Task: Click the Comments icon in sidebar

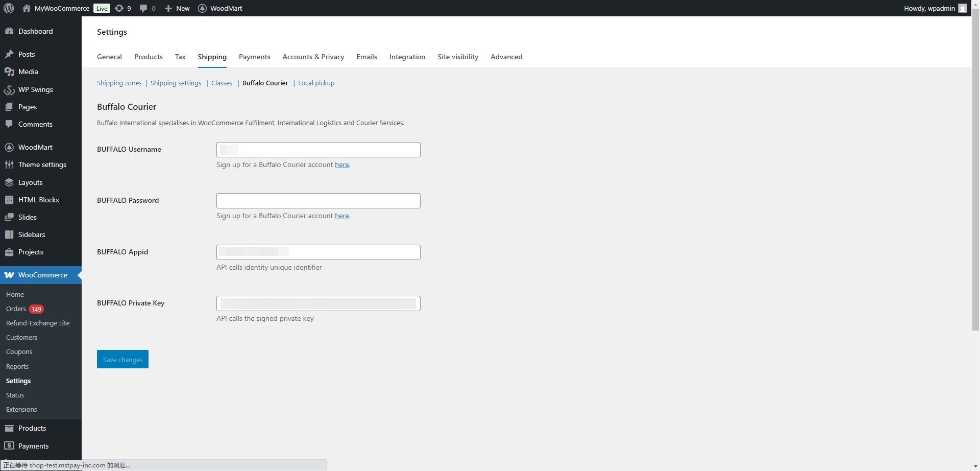Action: pos(9,124)
